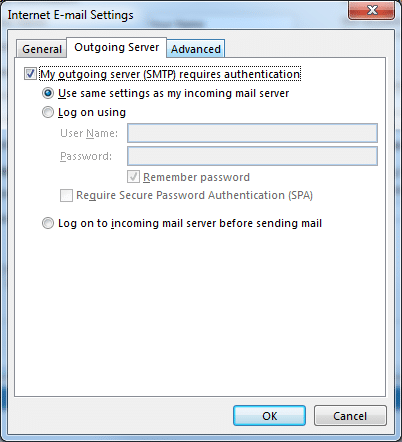The width and height of the screenshot is (402, 442).
Task: Choose the Log on using radio option
Action: 48,112
